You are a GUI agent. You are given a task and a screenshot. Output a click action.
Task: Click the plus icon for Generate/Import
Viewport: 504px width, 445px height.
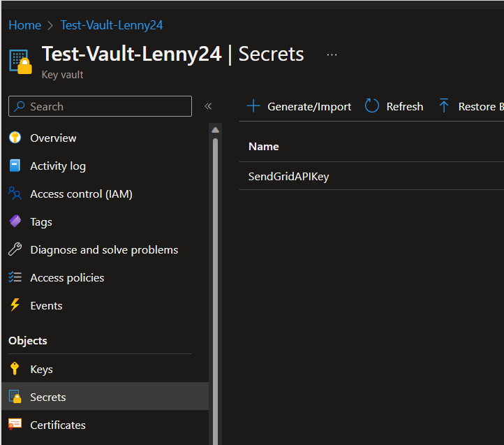tap(253, 106)
